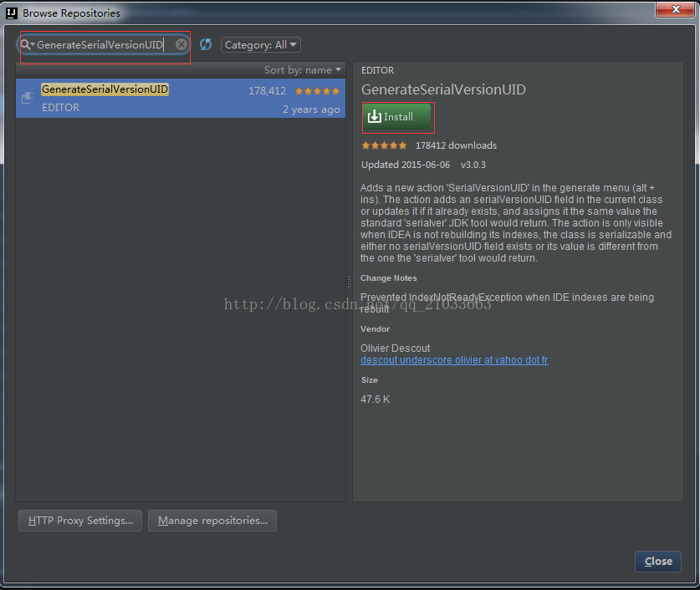Click the 'Change Notes' heading
Screen dimensions: 700x590
tap(388, 278)
